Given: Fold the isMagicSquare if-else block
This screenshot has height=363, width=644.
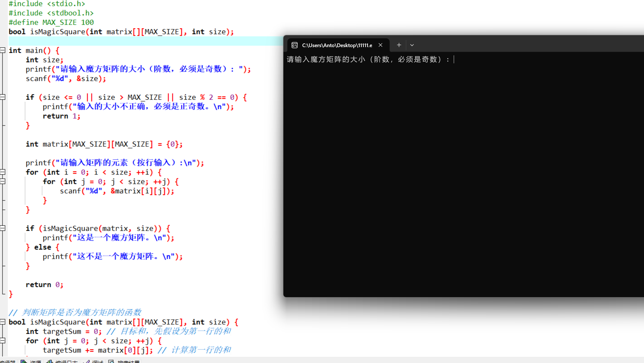Looking at the screenshot, I should tap(3, 228).
